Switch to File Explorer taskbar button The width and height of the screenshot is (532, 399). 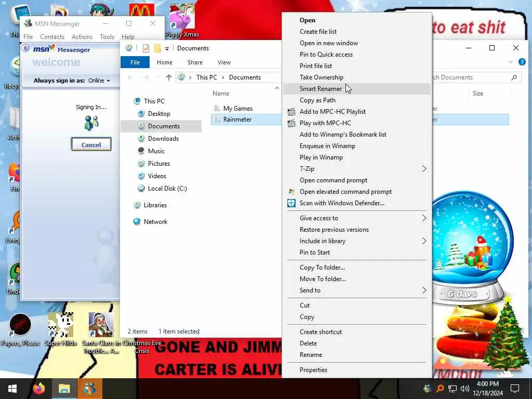(64, 389)
